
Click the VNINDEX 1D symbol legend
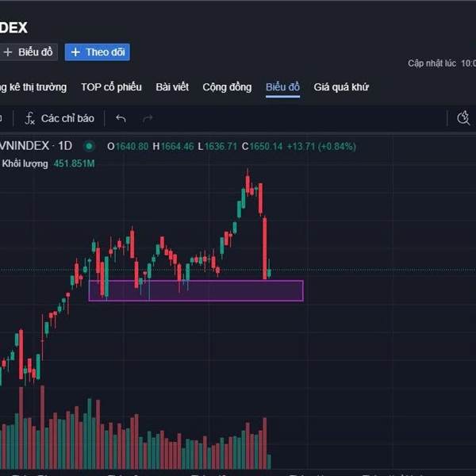coord(38,146)
